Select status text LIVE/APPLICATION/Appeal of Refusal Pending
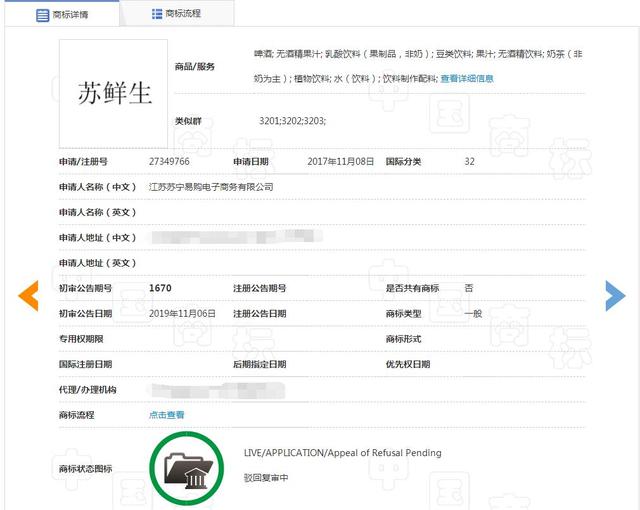The image size is (640, 510). click(342, 453)
